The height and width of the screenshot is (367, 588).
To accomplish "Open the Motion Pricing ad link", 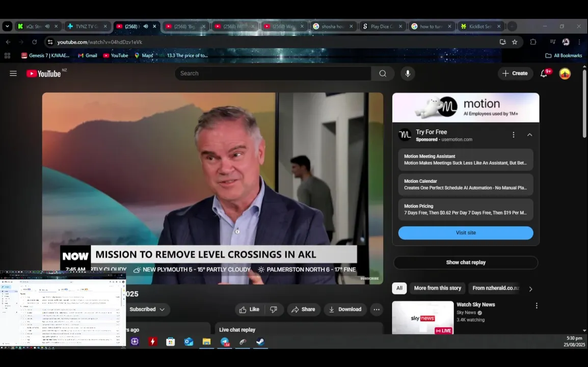I will pos(465,209).
